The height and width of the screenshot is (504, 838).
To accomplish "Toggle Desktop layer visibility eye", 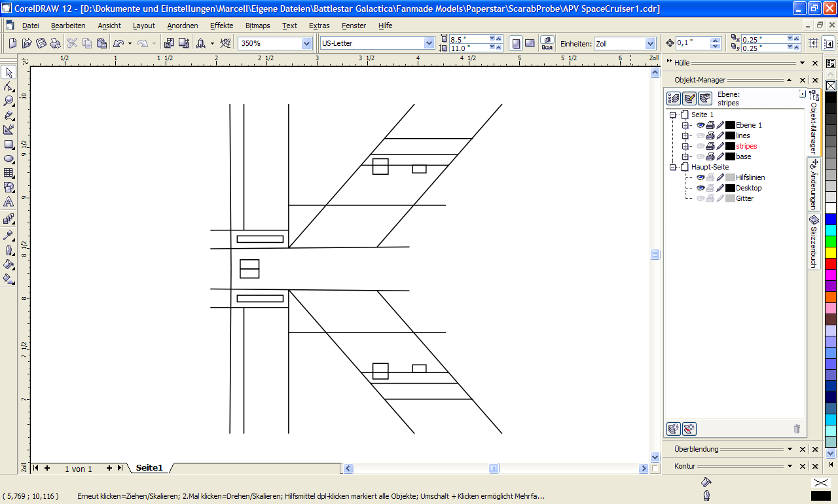I will coord(701,188).
